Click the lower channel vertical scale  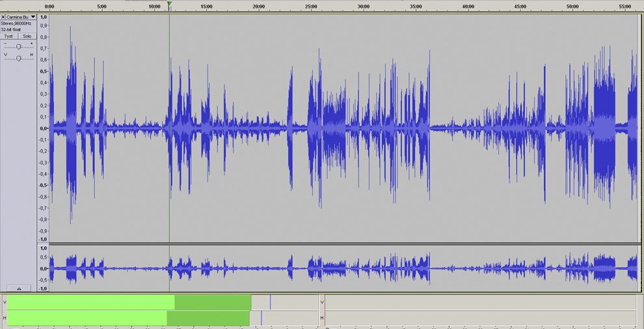coord(44,268)
